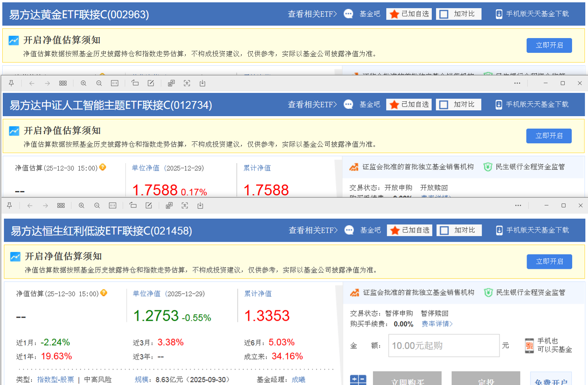Open more options (…) in the bottom 恒生红利低波 window
Screen dimensions: 588x385
[518, 206]
